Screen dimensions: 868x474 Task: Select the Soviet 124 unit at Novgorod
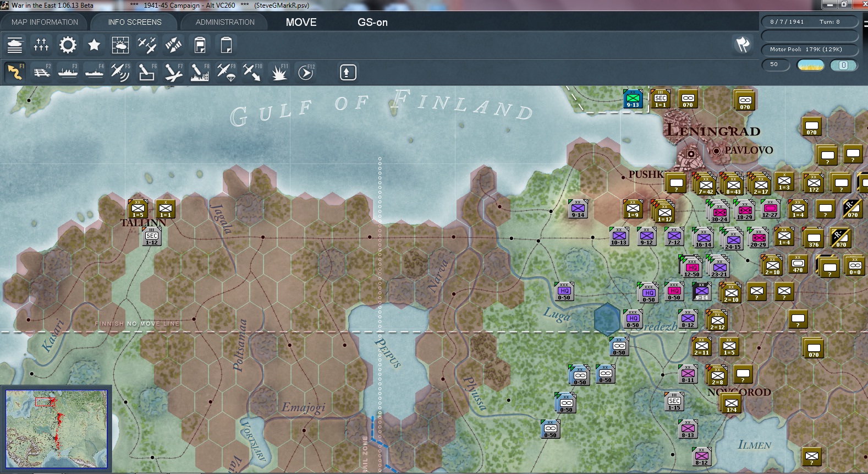tap(731, 404)
